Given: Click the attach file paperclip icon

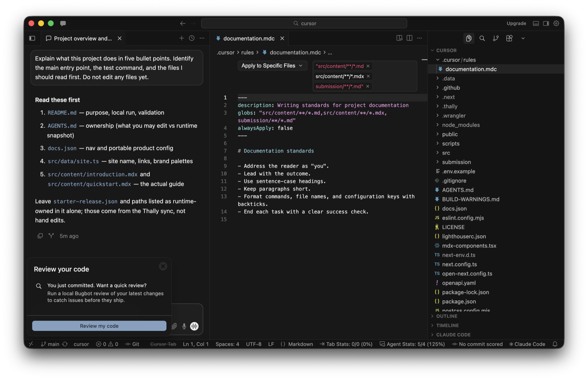Looking at the screenshot, I should (x=174, y=326).
